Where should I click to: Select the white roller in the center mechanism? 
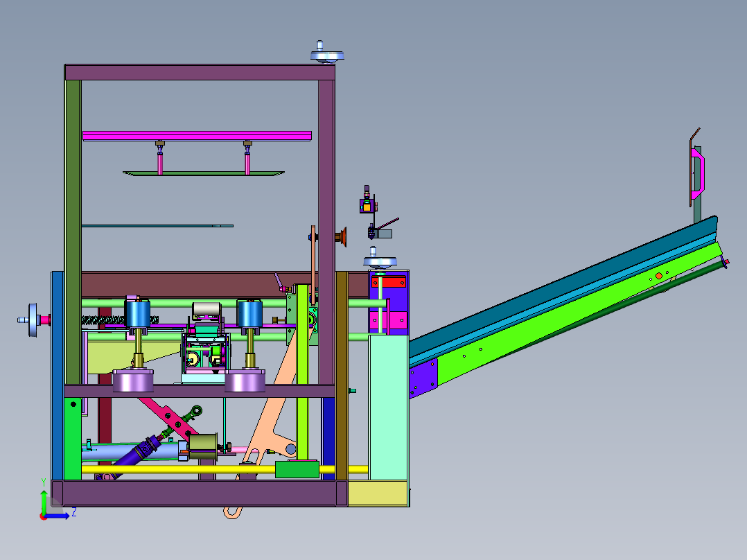coord(206,309)
